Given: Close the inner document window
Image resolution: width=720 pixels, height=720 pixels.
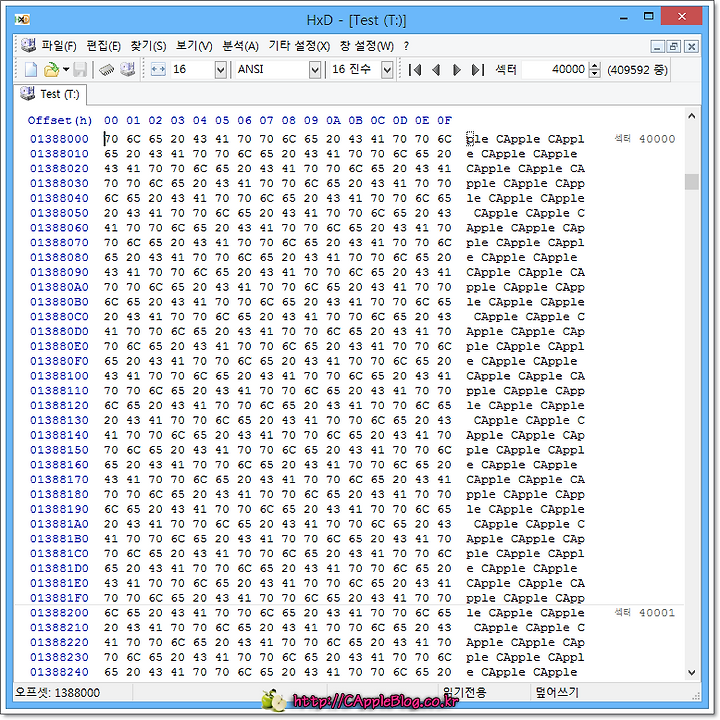Looking at the screenshot, I should click(691, 46).
